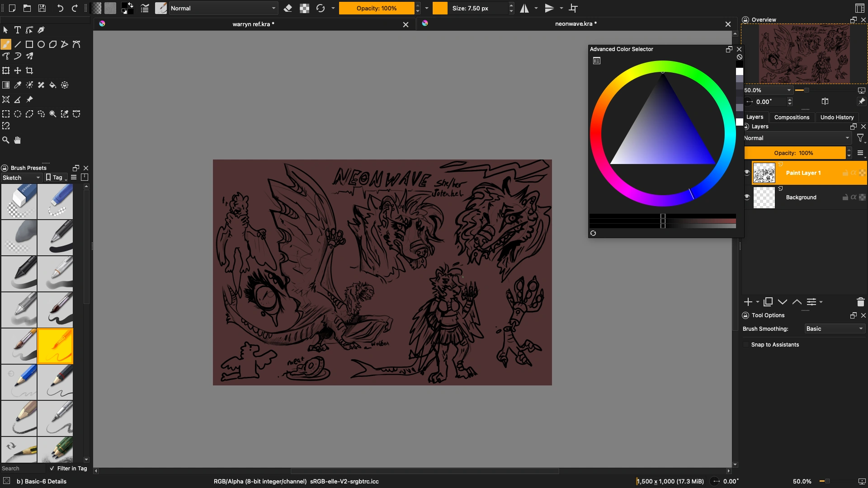The height and width of the screenshot is (488, 868).
Task: Pick the Fill bucket tool
Action: (53, 85)
